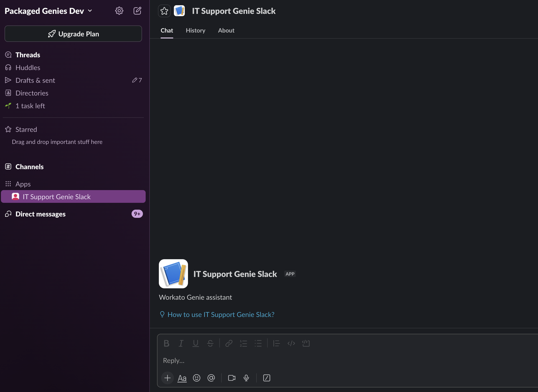Screen dimensions: 538x392
Task: Open Threads in the sidebar
Action: point(73,55)
